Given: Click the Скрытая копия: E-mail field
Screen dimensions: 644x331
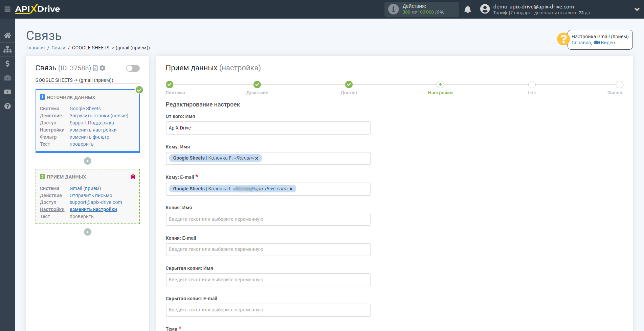Looking at the screenshot, I should click(268, 310).
